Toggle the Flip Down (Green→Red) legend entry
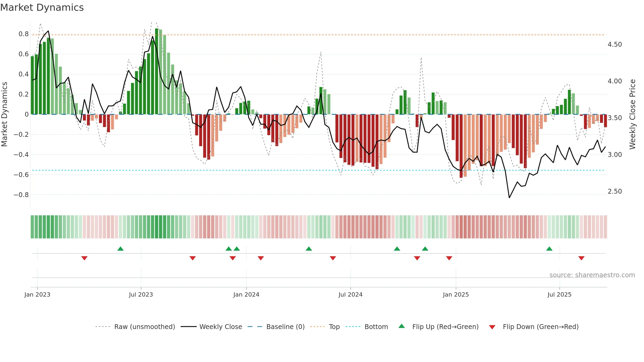The image size is (644, 362). [533, 327]
